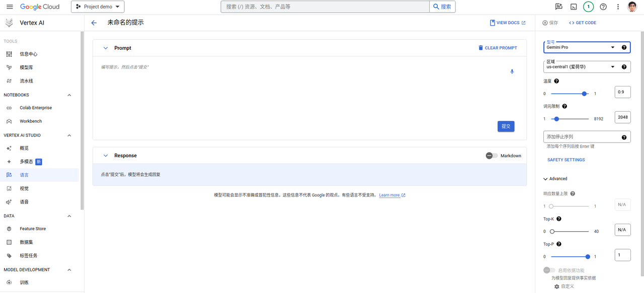644x293 pixels.
Task: Click the 添加停止序列 input field
Action: (x=579, y=136)
